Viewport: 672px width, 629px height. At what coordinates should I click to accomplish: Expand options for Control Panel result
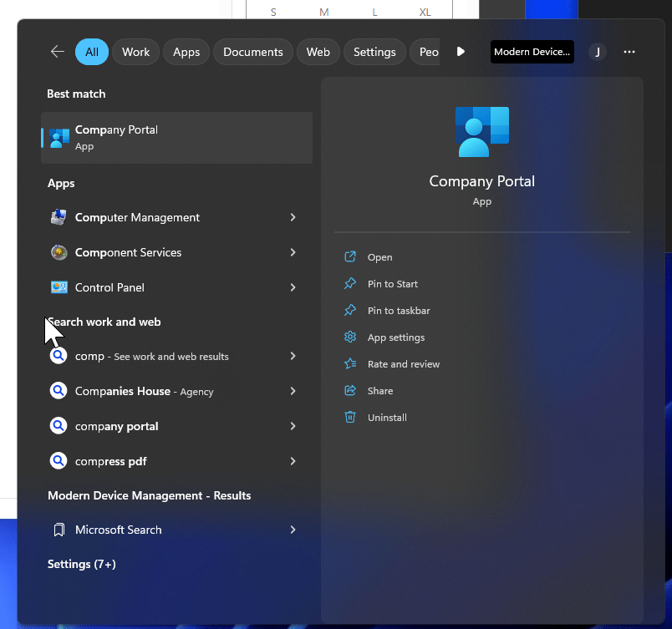pos(293,287)
